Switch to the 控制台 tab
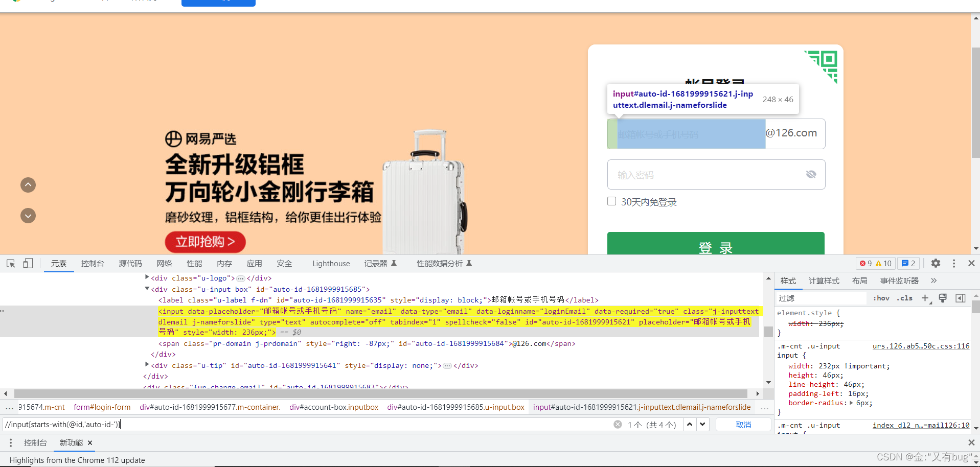This screenshot has width=980, height=467. pos(93,264)
